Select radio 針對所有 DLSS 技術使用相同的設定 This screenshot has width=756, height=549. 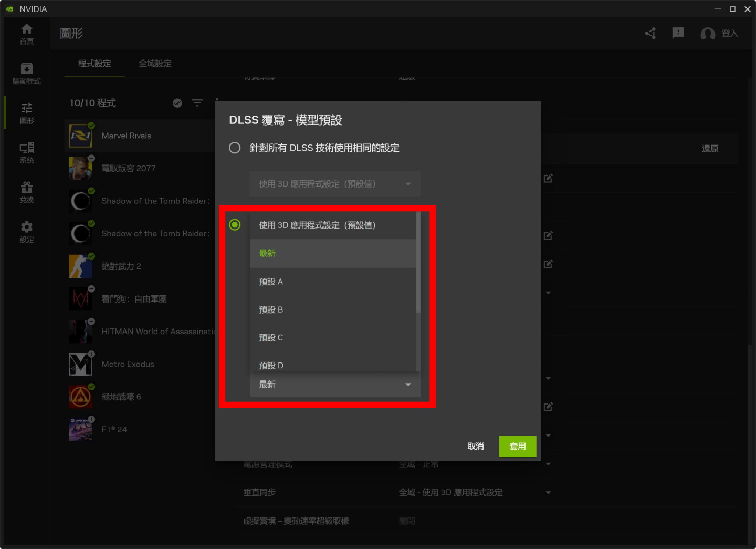tap(235, 148)
